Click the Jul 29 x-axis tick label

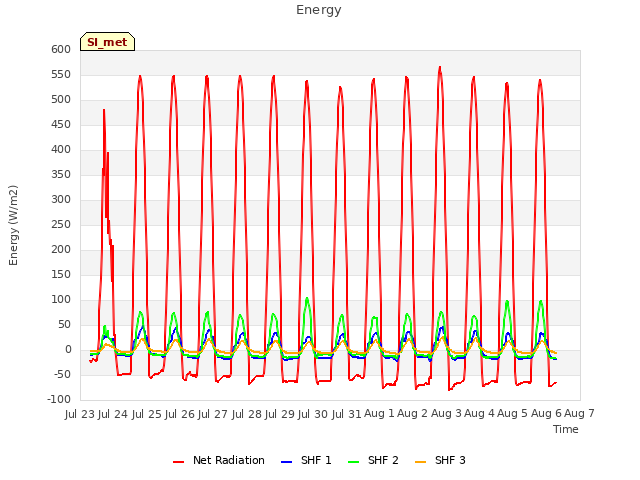click(x=280, y=414)
